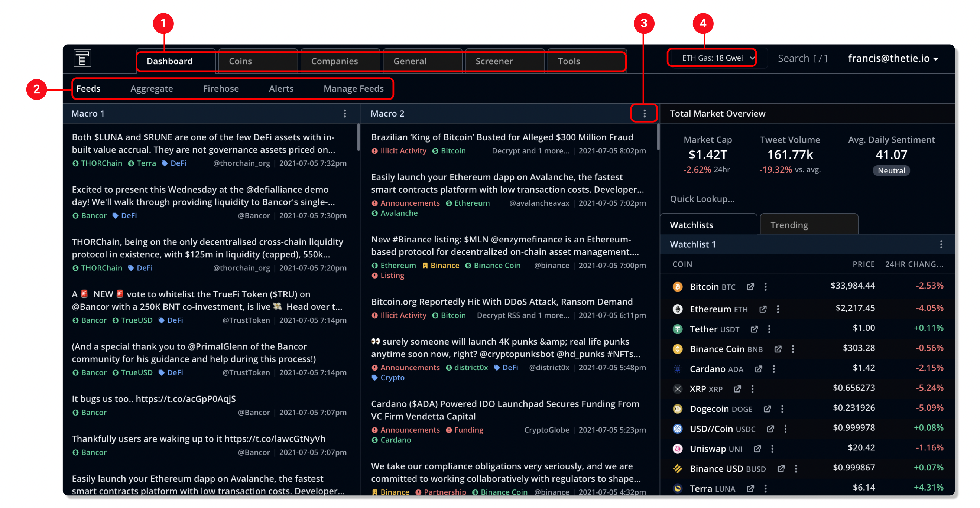
Task: Click Uniswap coin logo icon
Action: point(678,449)
